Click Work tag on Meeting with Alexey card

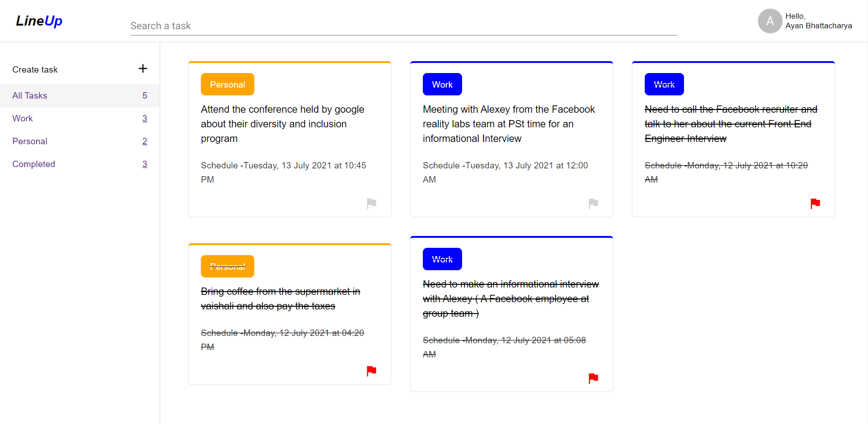pyautogui.click(x=442, y=84)
